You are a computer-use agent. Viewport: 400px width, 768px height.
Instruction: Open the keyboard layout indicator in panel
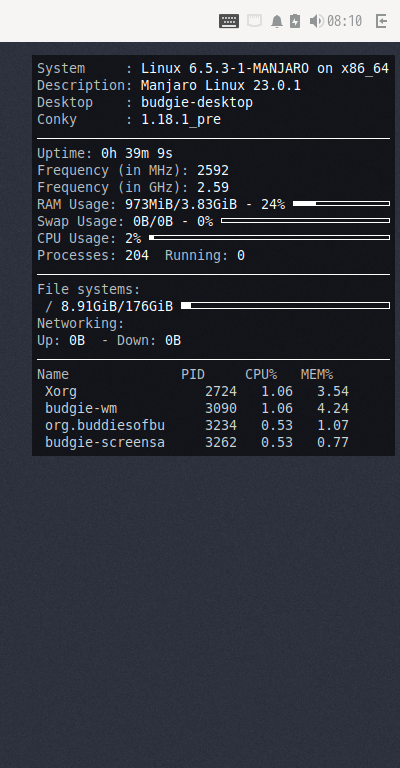pyautogui.click(x=229, y=21)
